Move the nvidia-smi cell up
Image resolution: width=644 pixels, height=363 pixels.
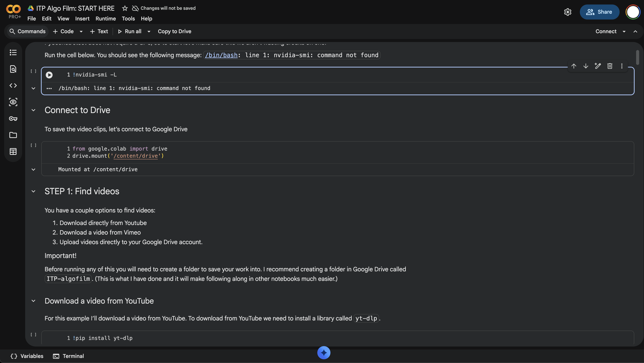[574, 66]
